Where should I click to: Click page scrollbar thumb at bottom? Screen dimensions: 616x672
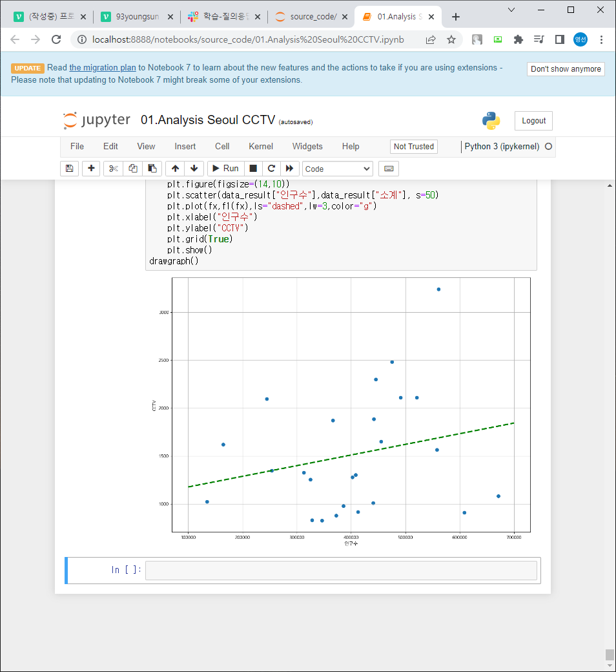click(610, 655)
